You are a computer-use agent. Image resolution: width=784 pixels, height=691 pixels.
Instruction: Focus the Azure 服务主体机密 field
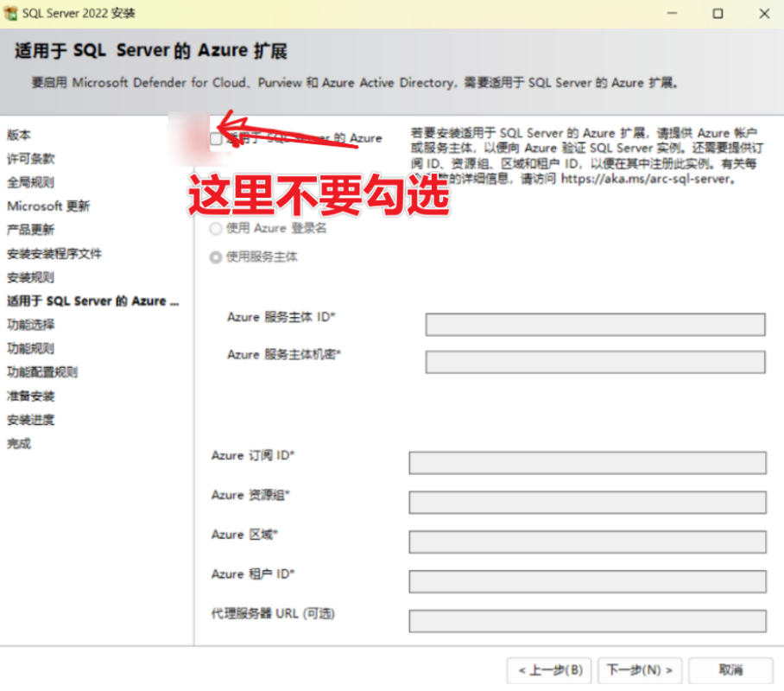tap(595, 362)
